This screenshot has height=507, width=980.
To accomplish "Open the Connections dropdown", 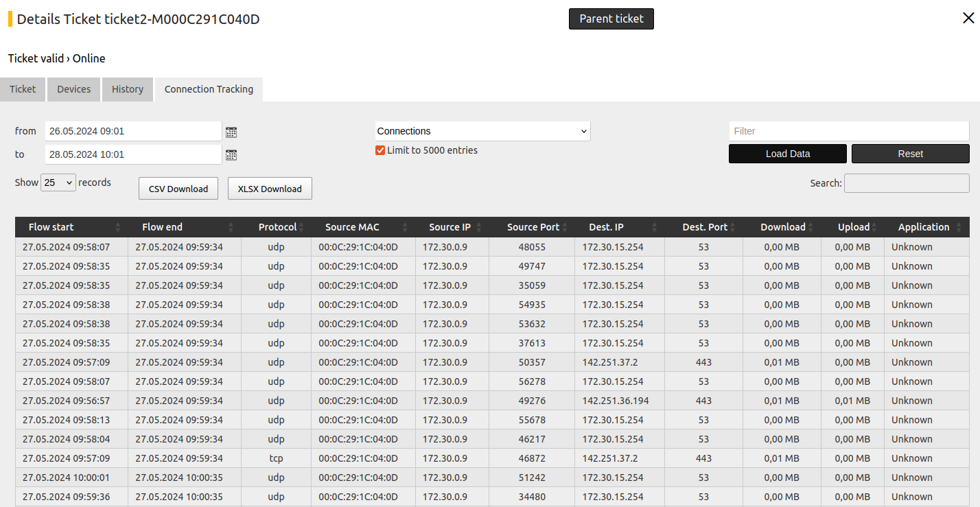I will pos(482,131).
